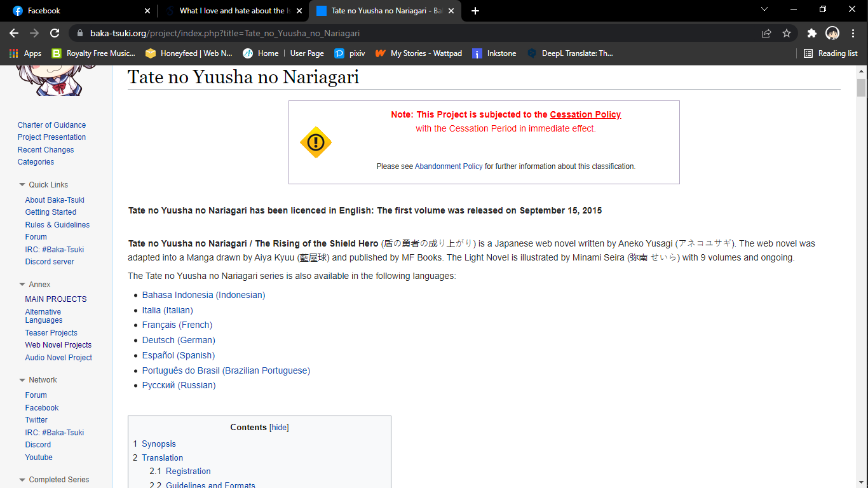Open the new tab plus button
Viewport: 868px width, 488px height.
pos(475,11)
